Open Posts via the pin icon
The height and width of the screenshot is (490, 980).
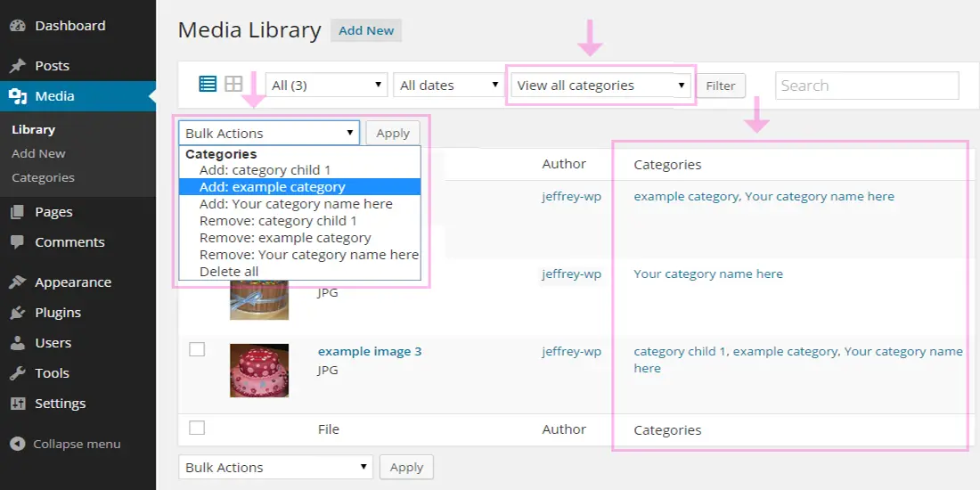click(x=18, y=66)
